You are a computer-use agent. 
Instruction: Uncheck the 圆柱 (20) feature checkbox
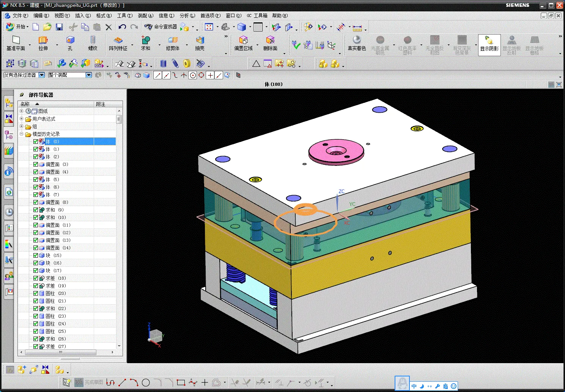[x=36, y=293]
